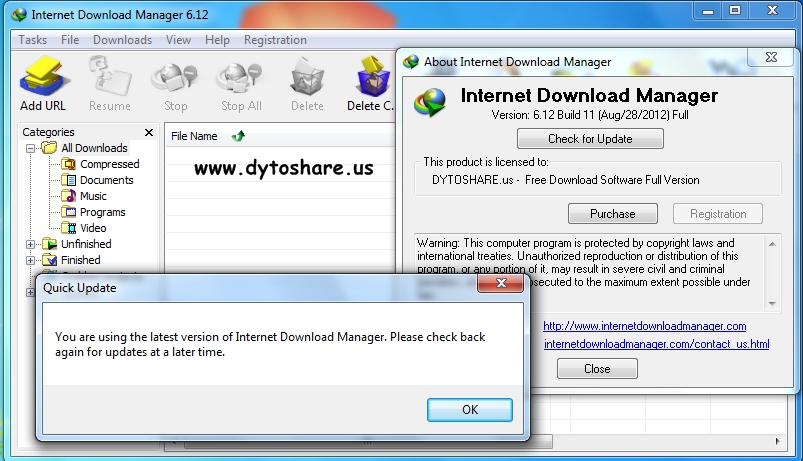Click the All Downloads folder icon
The width and height of the screenshot is (803, 461).
click(49, 148)
